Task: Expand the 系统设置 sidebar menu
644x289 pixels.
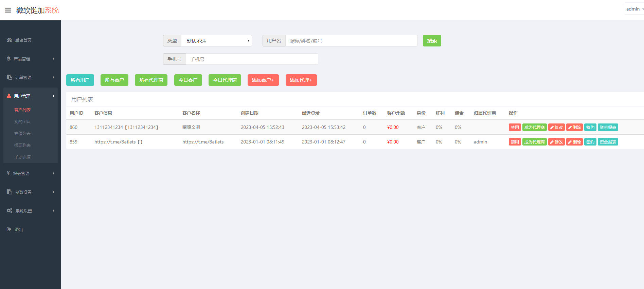Action: (x=30, y=211)
